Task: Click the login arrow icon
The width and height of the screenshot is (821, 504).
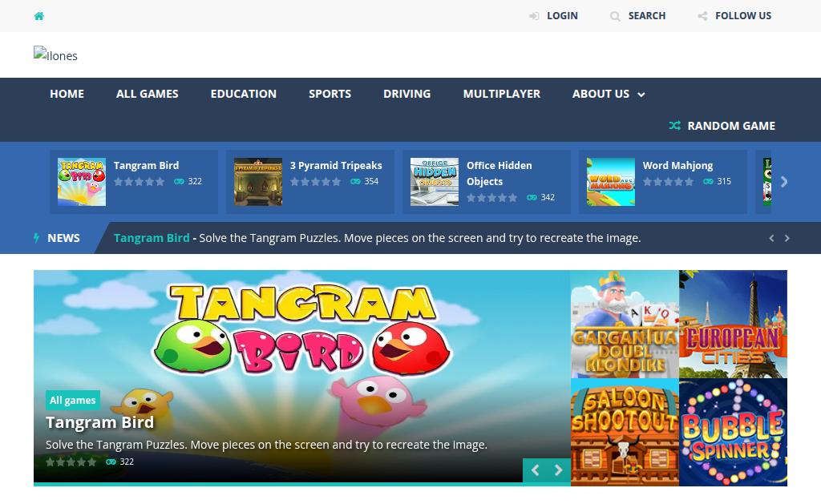Action: tap(533, 16)
